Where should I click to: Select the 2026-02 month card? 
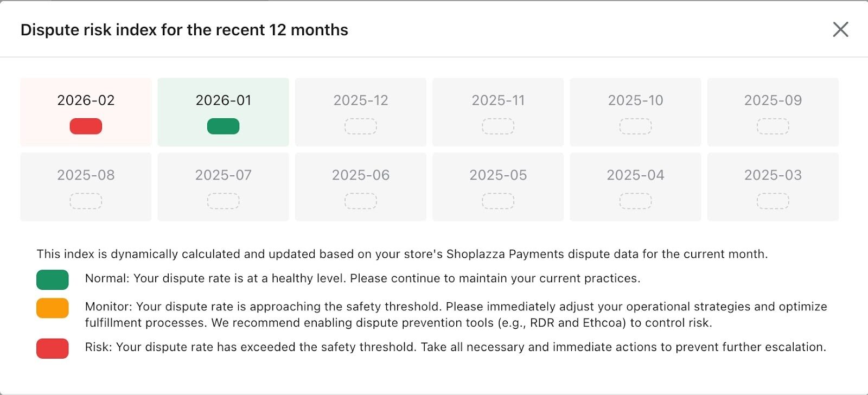86,101
